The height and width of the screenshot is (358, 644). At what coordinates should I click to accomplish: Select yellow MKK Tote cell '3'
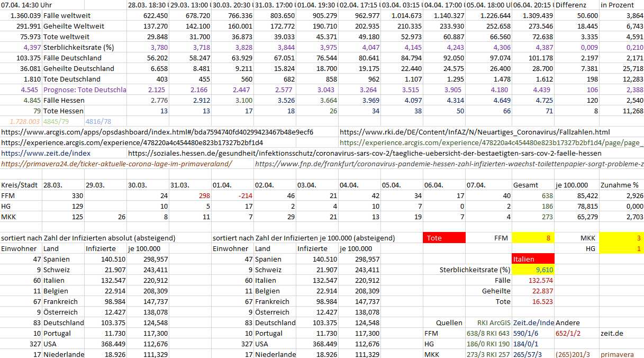[x=621, y=238]
